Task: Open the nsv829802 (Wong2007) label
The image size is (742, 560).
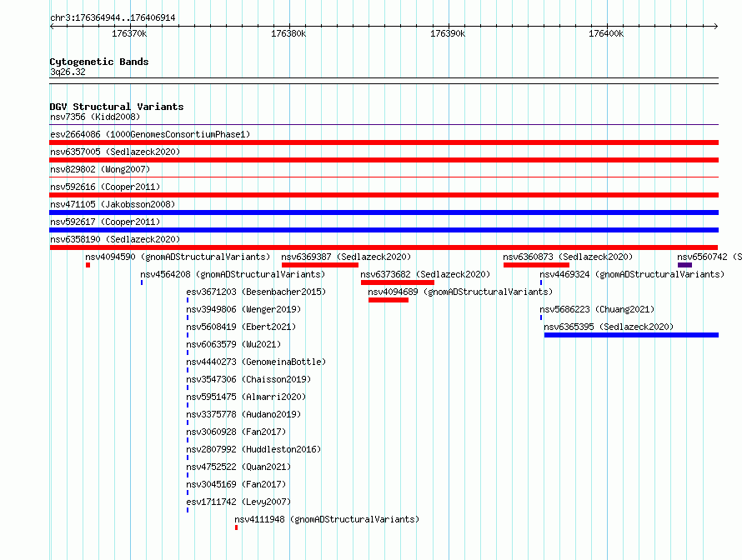Action: pos(100,169)
